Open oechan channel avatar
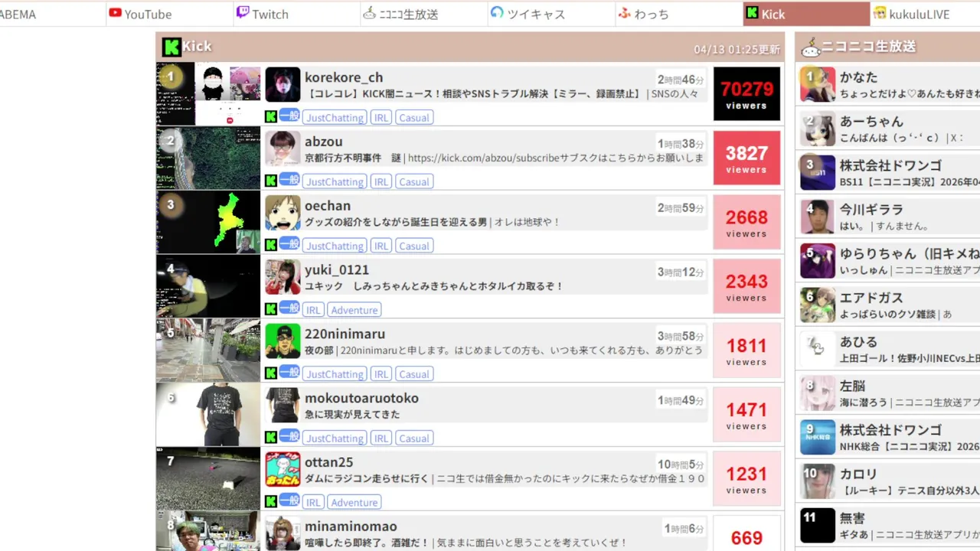Viewport: 980px width, 551px height. 283,213
